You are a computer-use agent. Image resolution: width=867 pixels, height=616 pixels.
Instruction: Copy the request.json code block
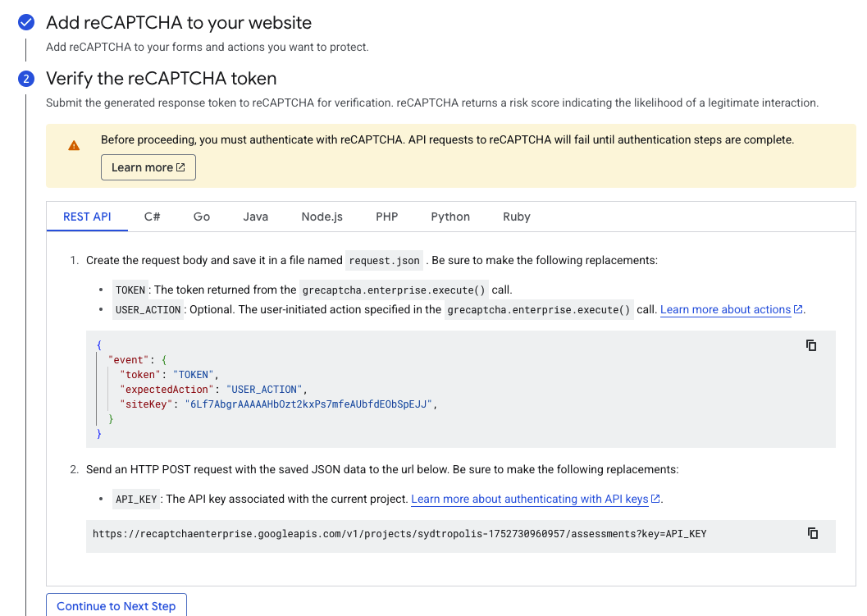(x=811, y=345)
